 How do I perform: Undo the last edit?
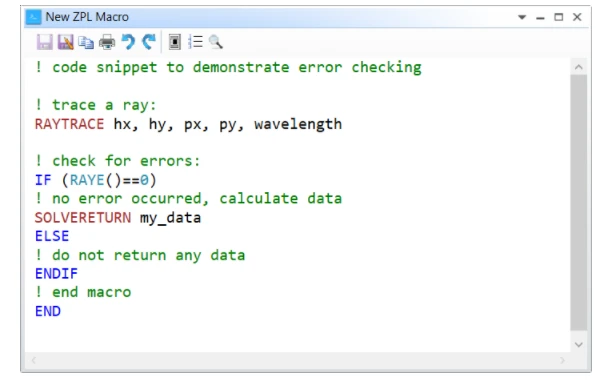(128, 42)
